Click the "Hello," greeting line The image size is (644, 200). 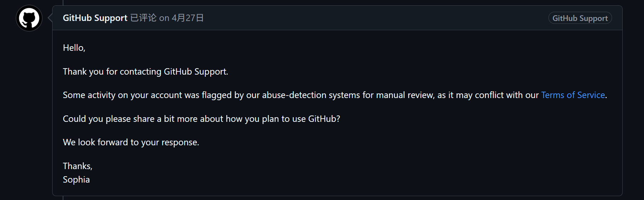click(74, 48)
